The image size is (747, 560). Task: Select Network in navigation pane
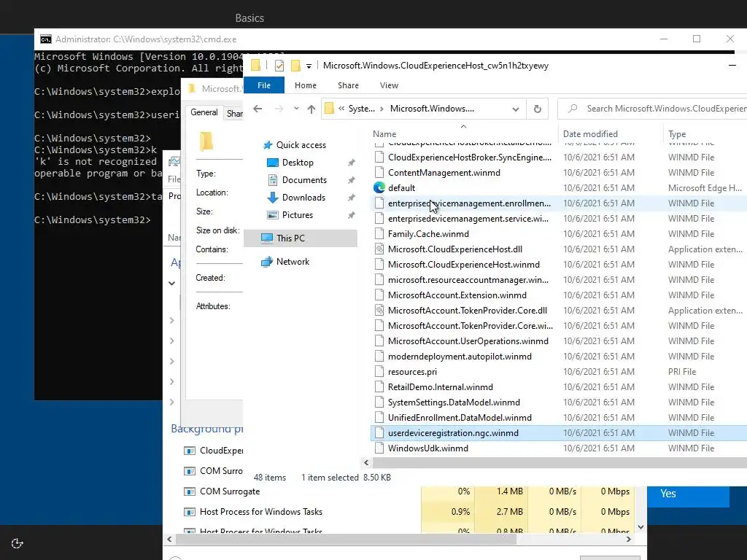pos(293,262)
